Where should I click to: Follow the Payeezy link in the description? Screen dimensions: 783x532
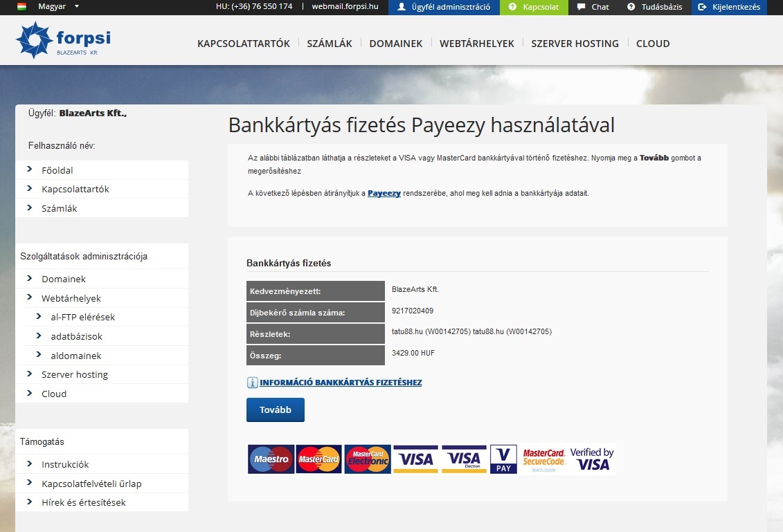click(x=384, y=193)
